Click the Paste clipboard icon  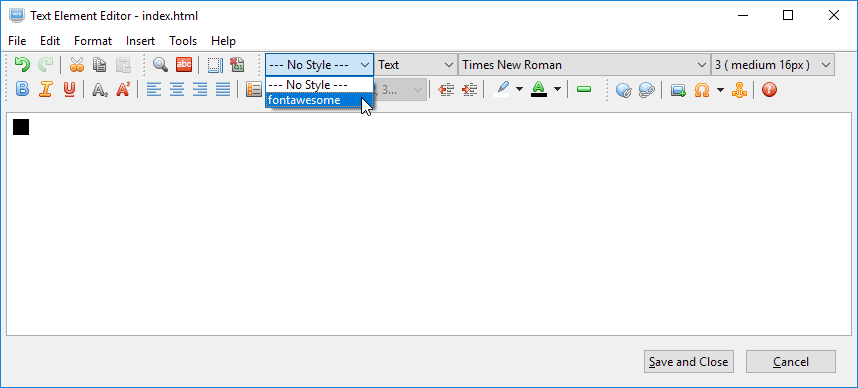[123, 65]
